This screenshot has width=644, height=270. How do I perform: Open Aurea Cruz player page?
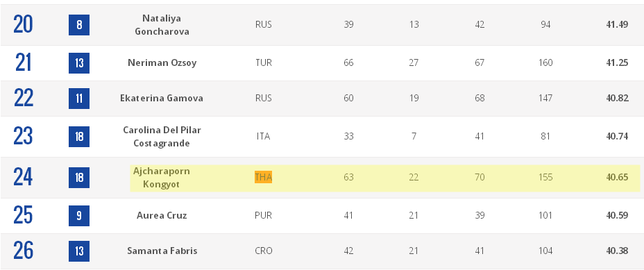coord(162,215)
